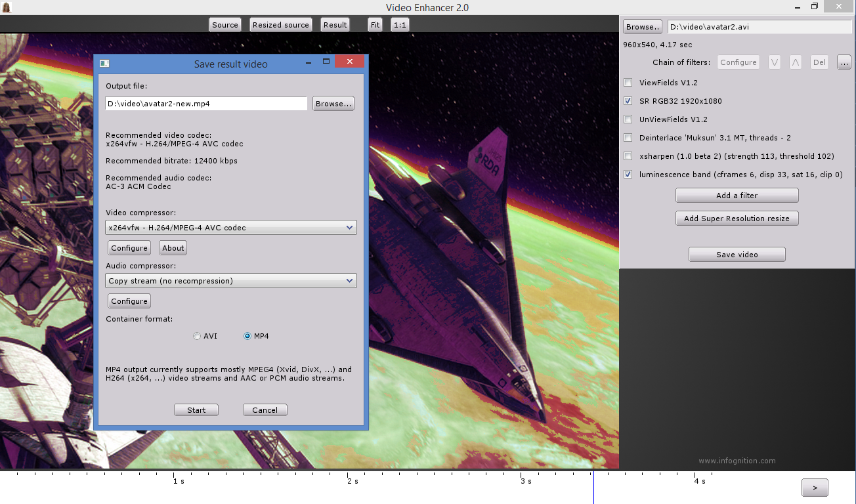Click '960x540, 4.17 sec' video info text

pos(658,45)
